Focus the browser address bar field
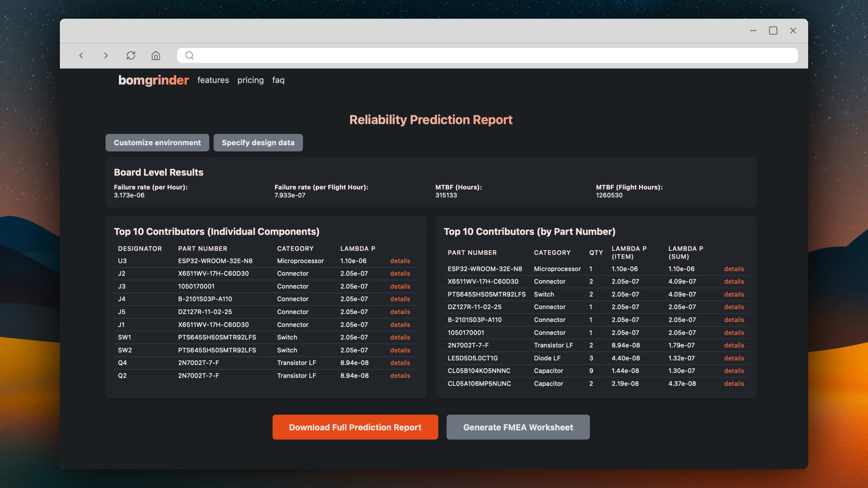 click(x=487, y=55)
